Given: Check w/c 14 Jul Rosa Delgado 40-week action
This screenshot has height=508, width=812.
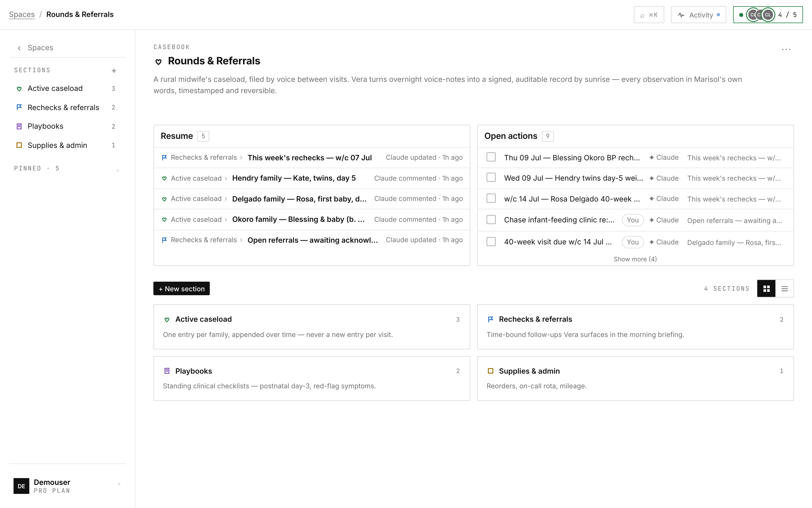Looking at the screenshot, I should 491,198.
